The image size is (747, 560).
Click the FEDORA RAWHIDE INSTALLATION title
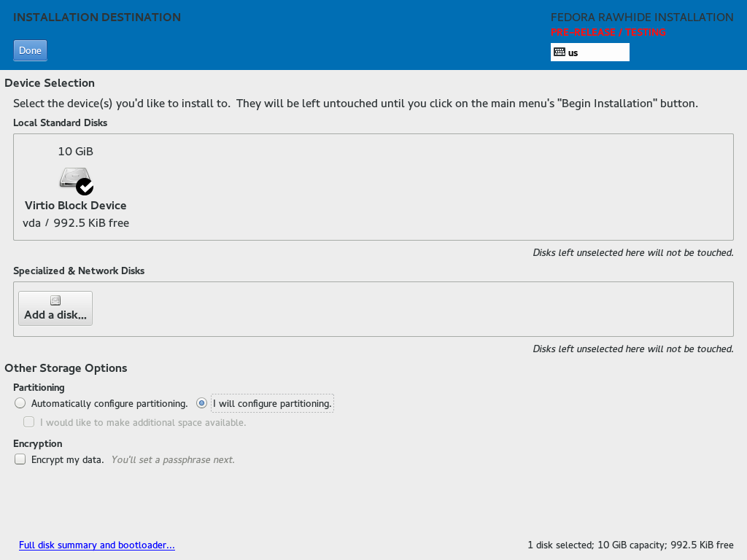(642, 17)
